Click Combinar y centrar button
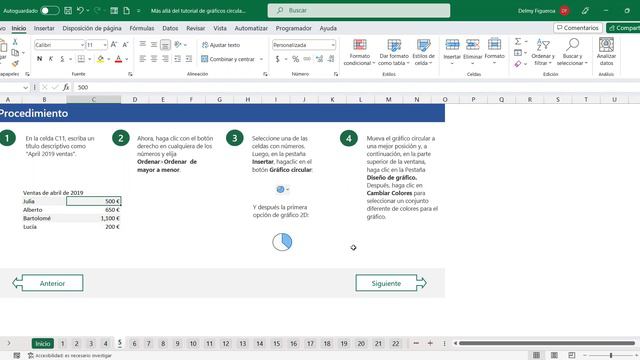Viewport: 640px width, 360px height. (x=228, y=59)
